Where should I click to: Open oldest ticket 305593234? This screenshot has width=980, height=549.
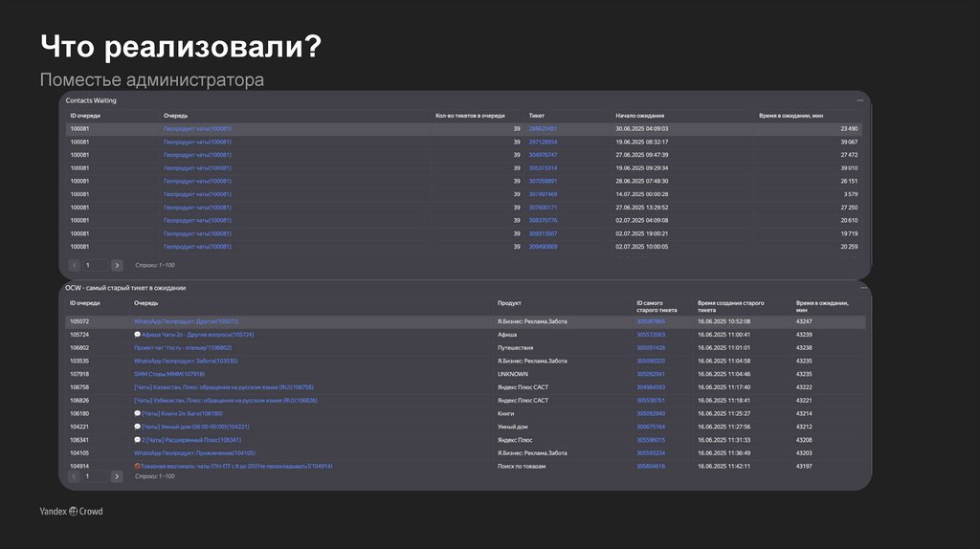pyautogui.click(x=651, y=452)
